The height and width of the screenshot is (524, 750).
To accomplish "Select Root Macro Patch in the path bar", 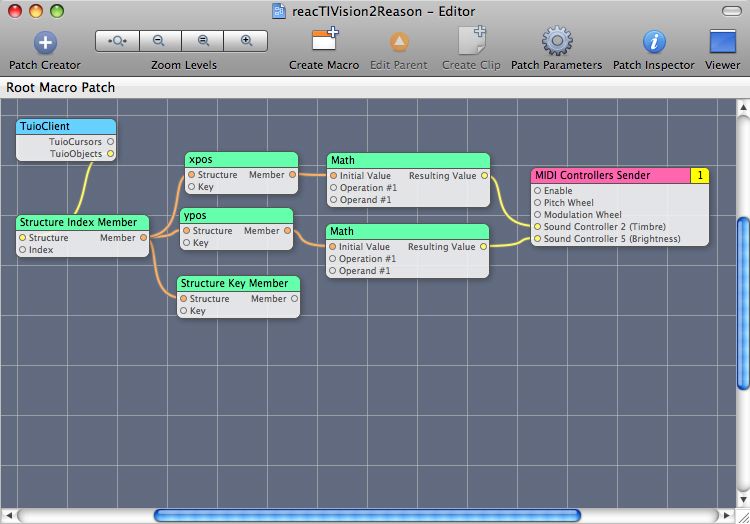I will click(61, 88).
